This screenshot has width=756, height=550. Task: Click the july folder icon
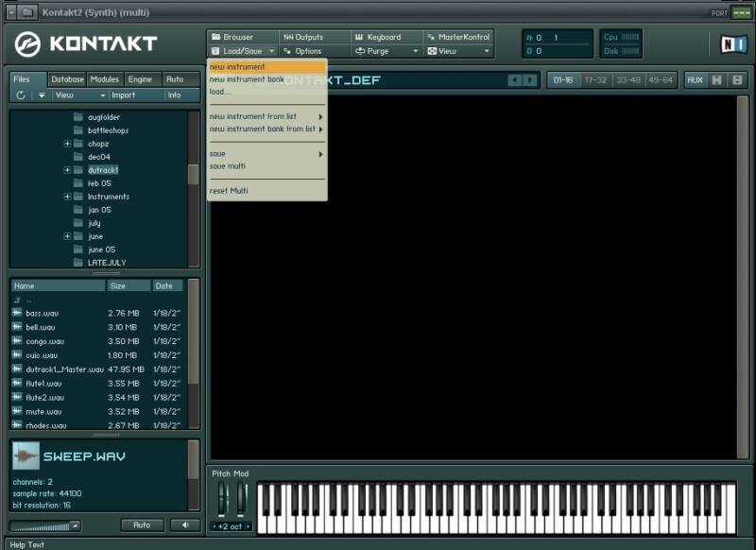click(78, 223)
